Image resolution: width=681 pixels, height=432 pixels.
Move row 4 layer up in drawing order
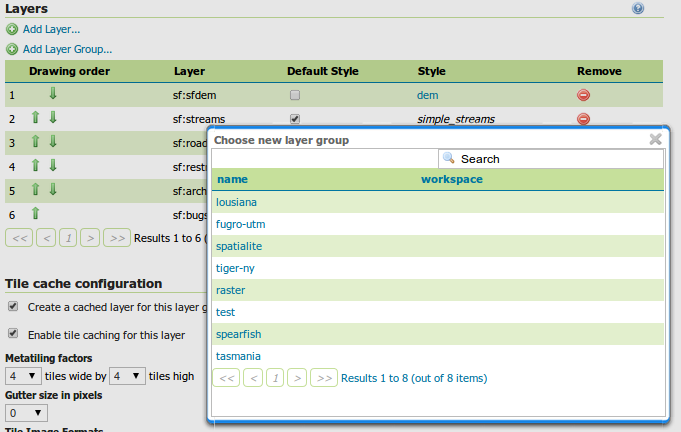(x=36, y=165)
